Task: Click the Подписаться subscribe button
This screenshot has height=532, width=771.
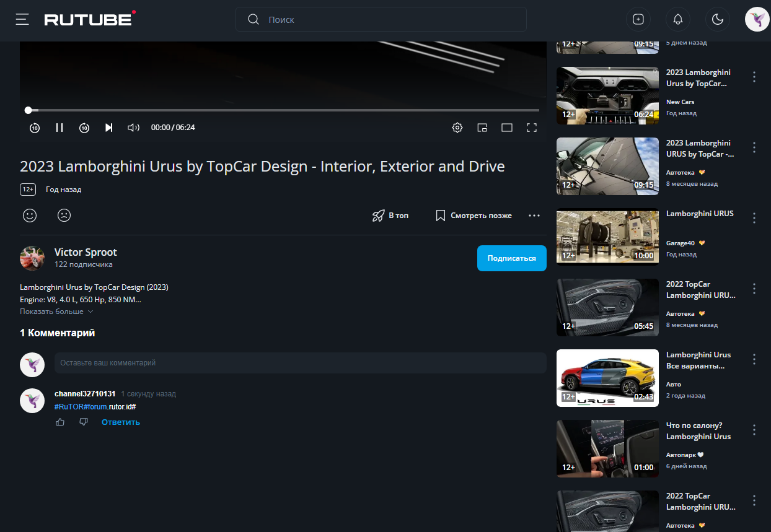Action: pos(512,258)
